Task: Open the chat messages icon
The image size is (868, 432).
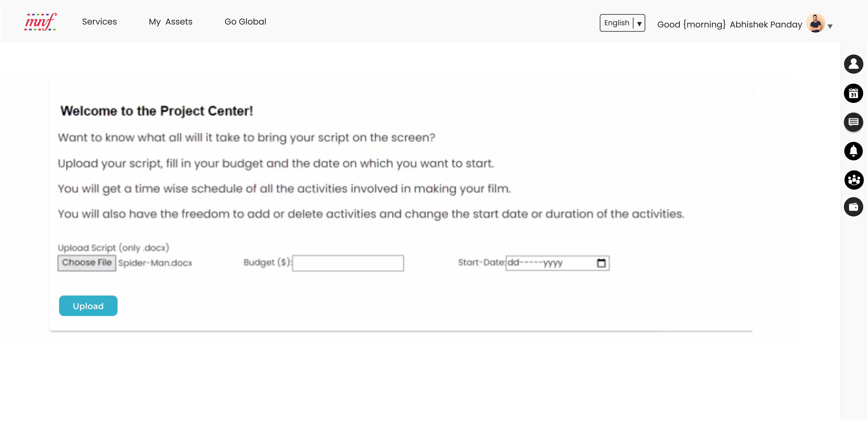Action: click(853, 122)
